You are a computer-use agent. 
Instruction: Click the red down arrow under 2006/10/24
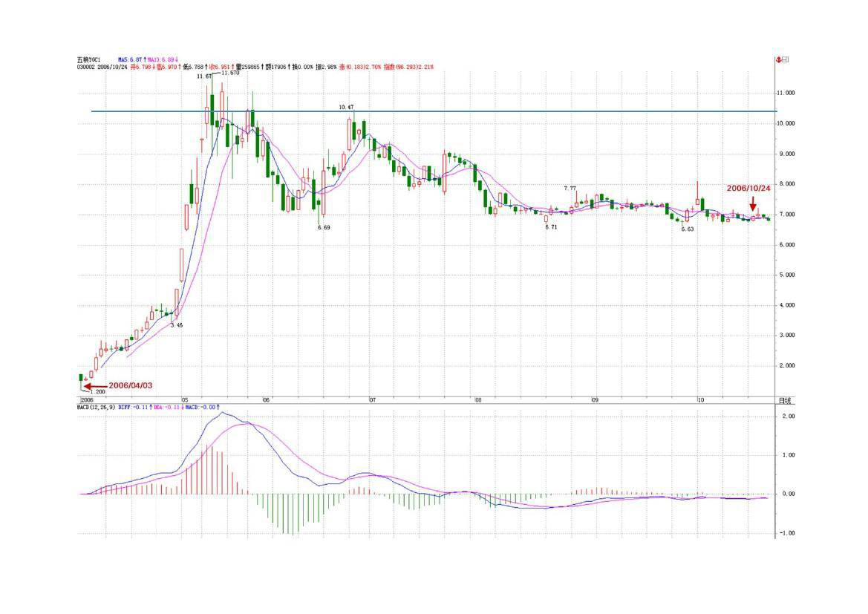pos(753,203)
